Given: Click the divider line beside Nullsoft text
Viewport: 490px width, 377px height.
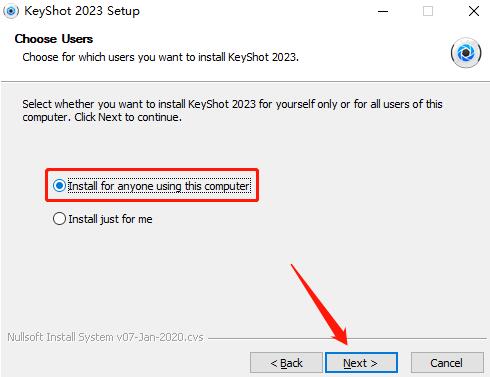Looking at the screenshot, I should (347, 338).
